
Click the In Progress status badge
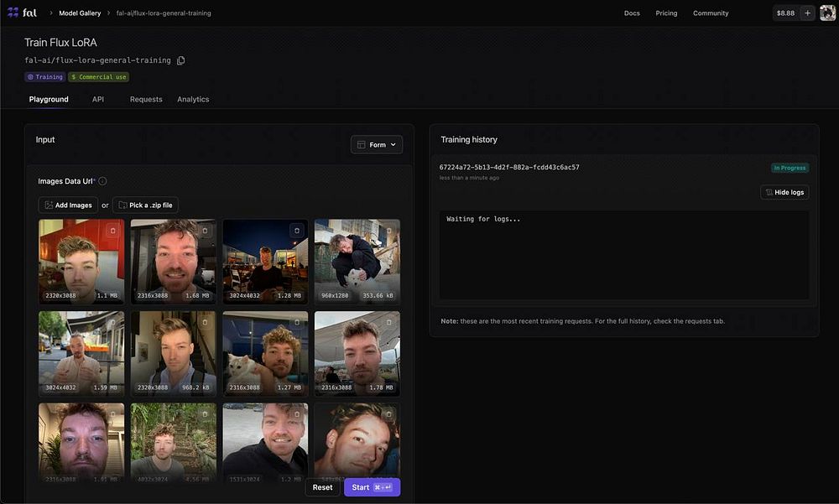pyautogui.click(x=789, y=168)
